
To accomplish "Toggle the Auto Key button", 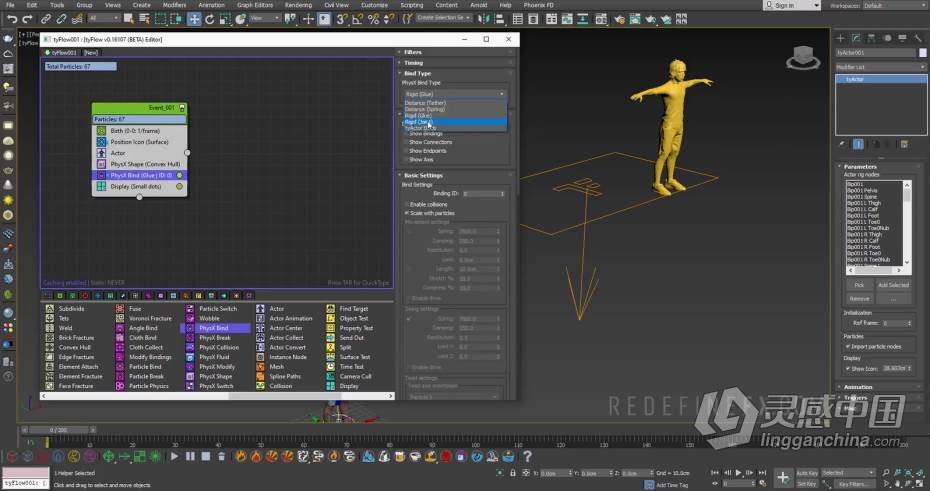I will (x=807, y=473).
